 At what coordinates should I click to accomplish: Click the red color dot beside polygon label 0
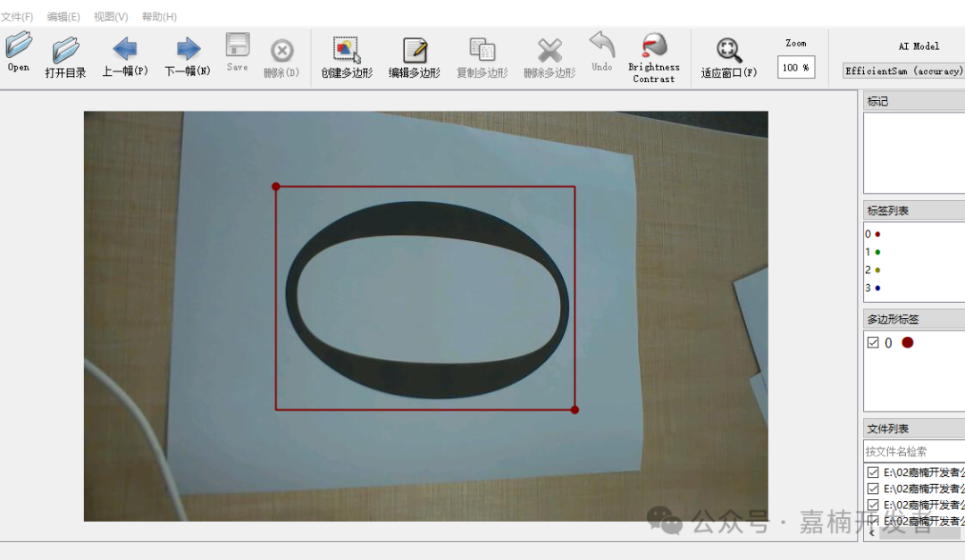[908, 343]
